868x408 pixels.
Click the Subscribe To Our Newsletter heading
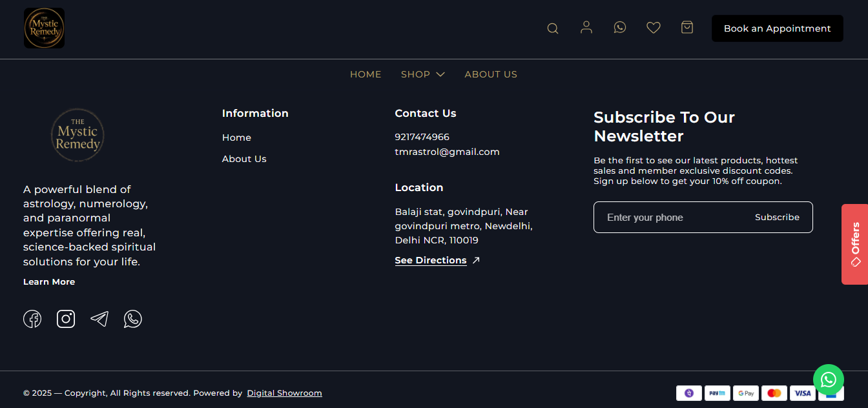(665, 127)
